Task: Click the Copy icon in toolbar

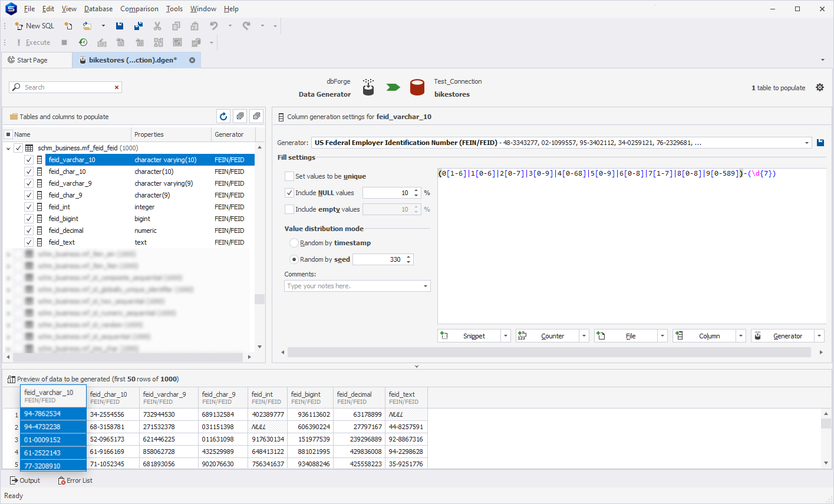Action: pyautogui.click(x=176, y=26)
